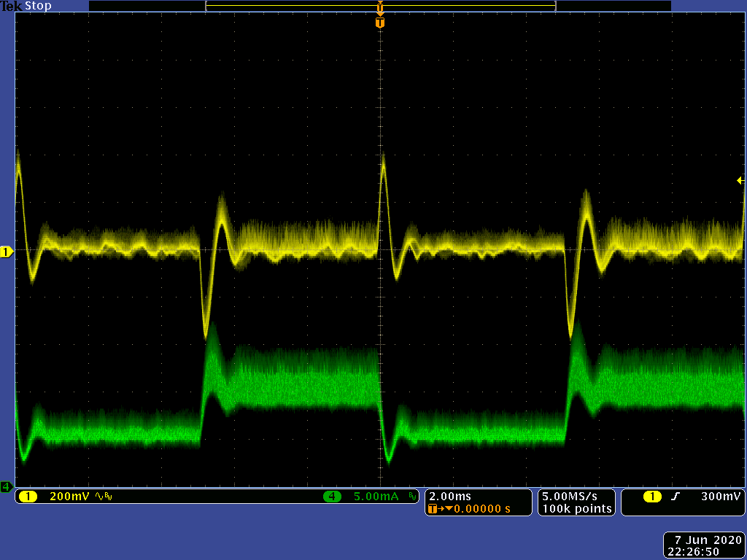Click the 2.00ms timebase readout
The height and width of the screenshot is (560, 747).
pyautogui.click(x=449, y=497)
